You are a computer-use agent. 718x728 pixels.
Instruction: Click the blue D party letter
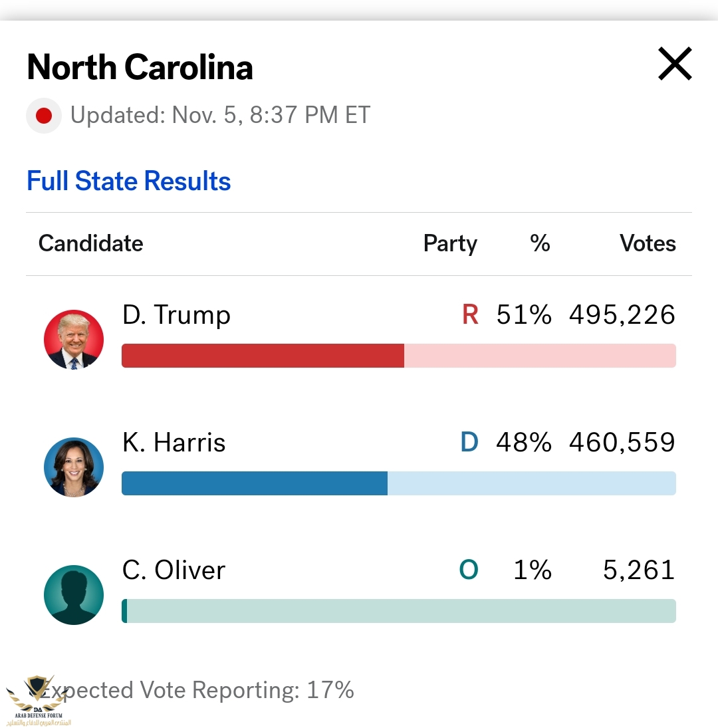coord(469,442)
